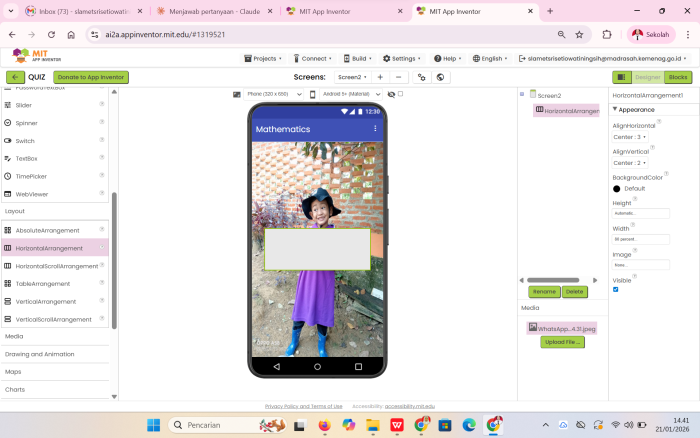Open the Help menu
The height and width of the screenshot is (438, 700).
click(x=448, y=58)
